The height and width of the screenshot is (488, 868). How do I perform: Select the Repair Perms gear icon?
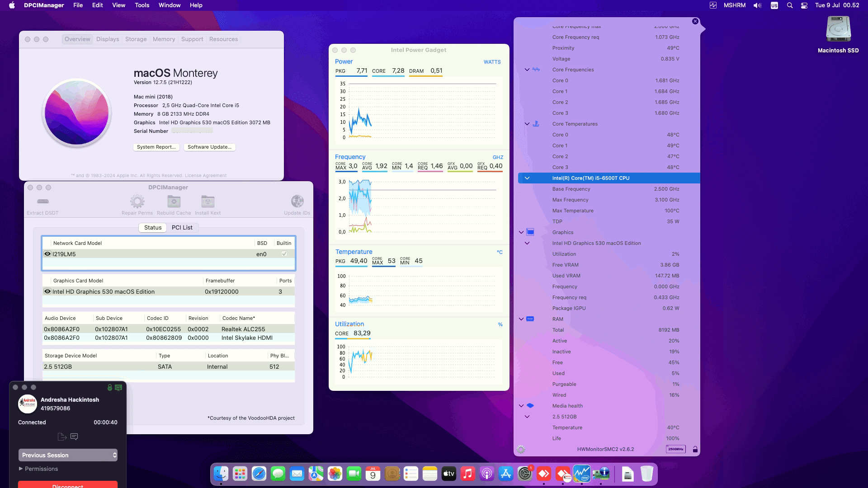click(137, 201)
